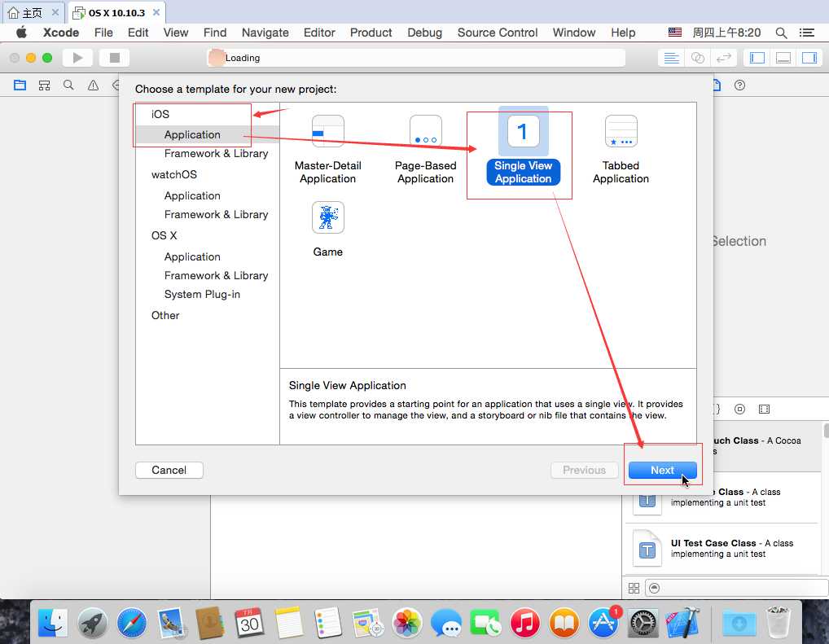The image size is (829, 644).
Task: Click the Cancel button
Action: tap(169, 470)
